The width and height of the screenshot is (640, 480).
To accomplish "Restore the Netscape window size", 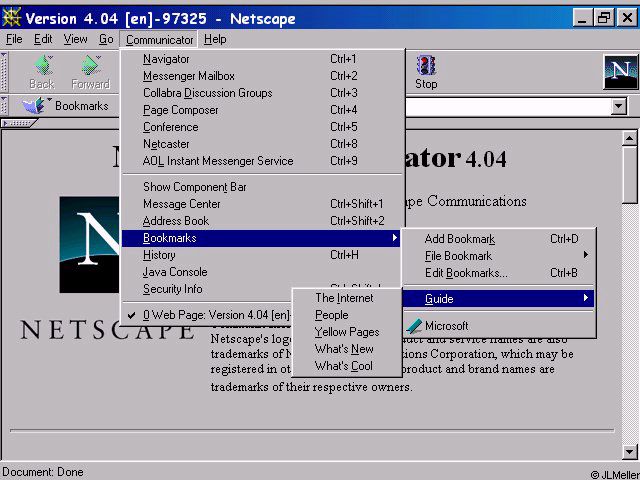I will pos(604,18).
